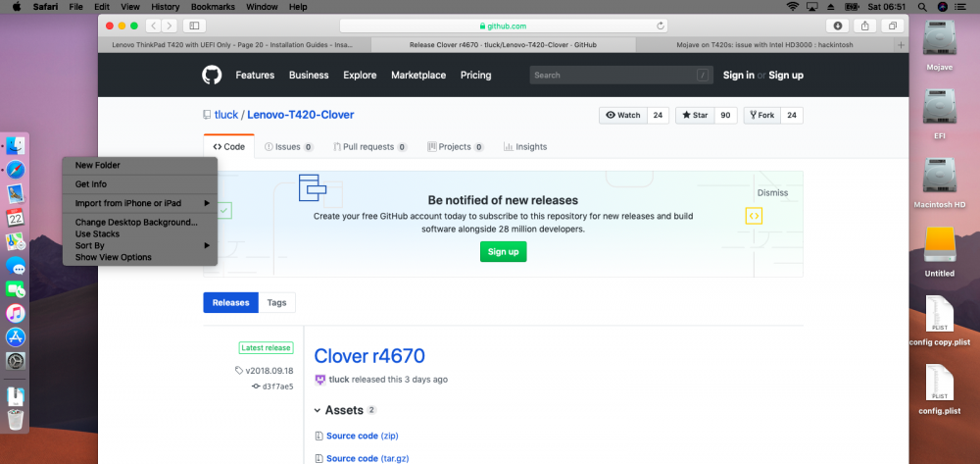Choose New Folder from context menu

[140, 165]
